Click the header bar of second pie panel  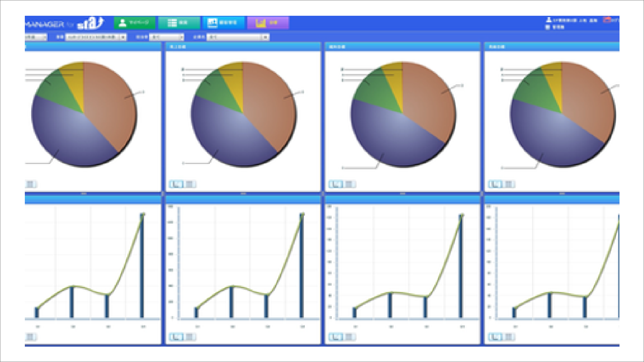243,47
